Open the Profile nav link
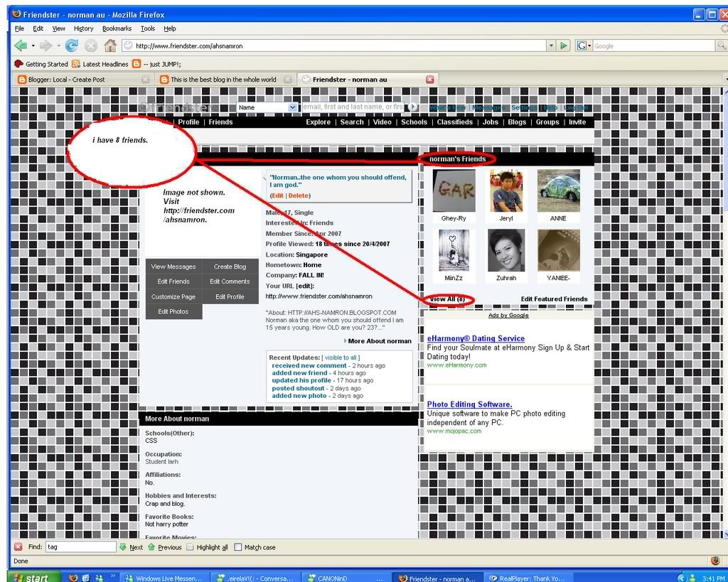This screenshot has width=728, height=582. point(188,122)
